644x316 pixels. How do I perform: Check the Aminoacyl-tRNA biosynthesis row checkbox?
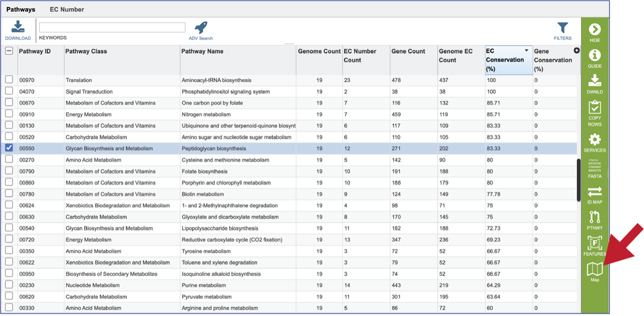[x=9, y=80]
